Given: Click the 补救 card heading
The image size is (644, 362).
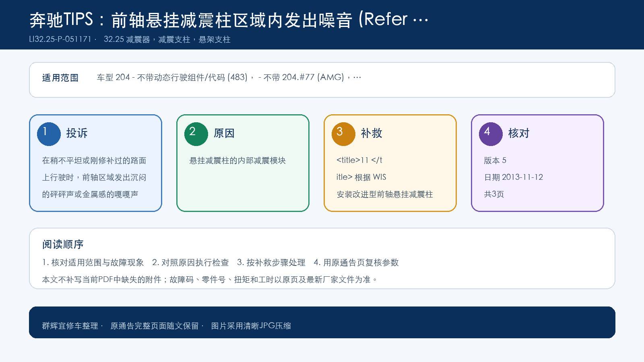Looking at the screenshot, I should 372,133.
